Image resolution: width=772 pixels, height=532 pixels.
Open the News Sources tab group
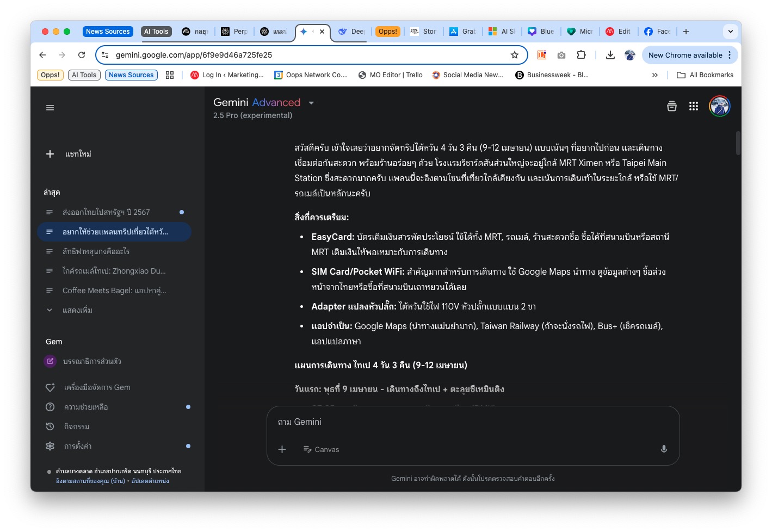pos(108,32)
